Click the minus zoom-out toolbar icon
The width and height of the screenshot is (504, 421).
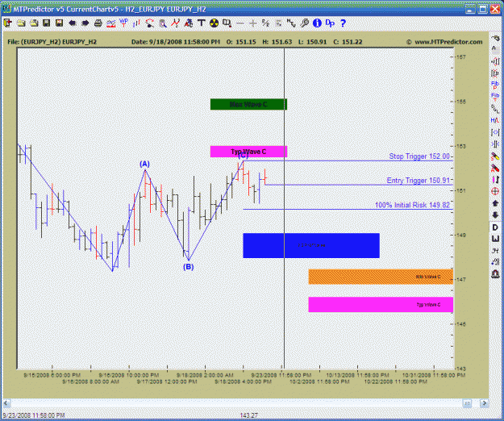240,23
